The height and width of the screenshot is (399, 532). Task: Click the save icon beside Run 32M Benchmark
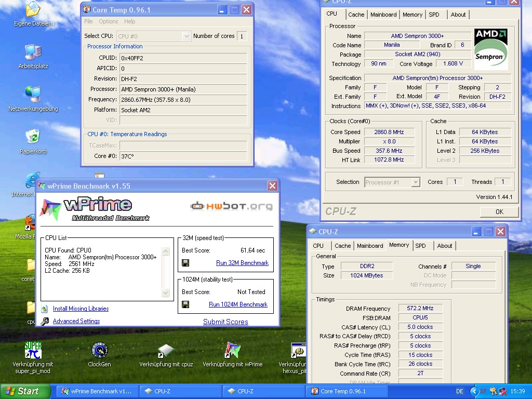click(185, 263)
